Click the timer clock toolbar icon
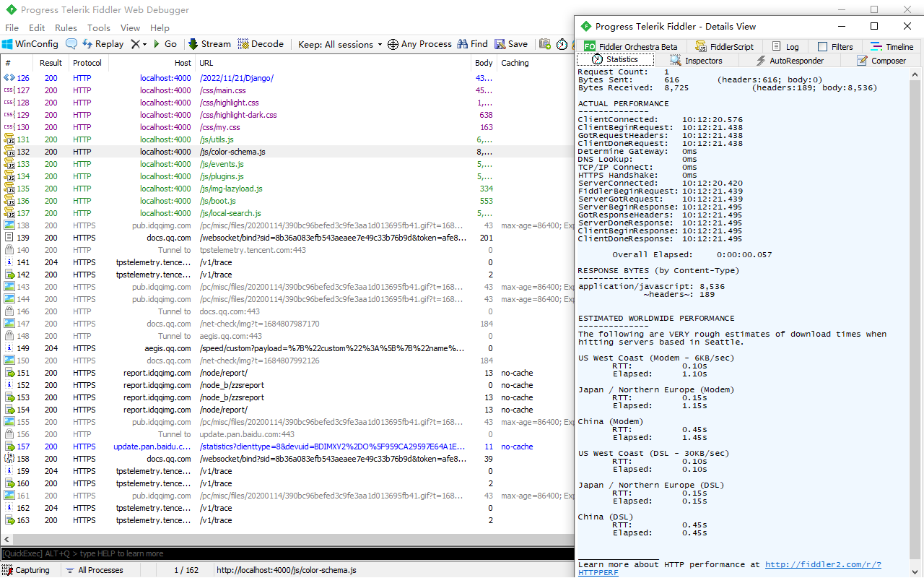The width and height of the screenshot is (924, 578). (562, 44)
